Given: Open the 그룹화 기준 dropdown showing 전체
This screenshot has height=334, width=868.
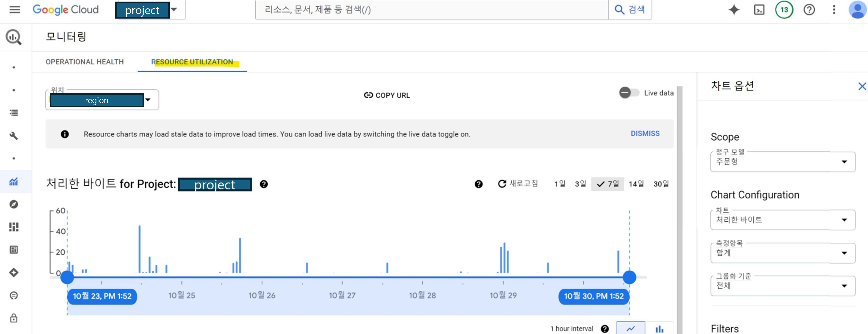Looking at the screenshot, I should click(x=782, y=286).
